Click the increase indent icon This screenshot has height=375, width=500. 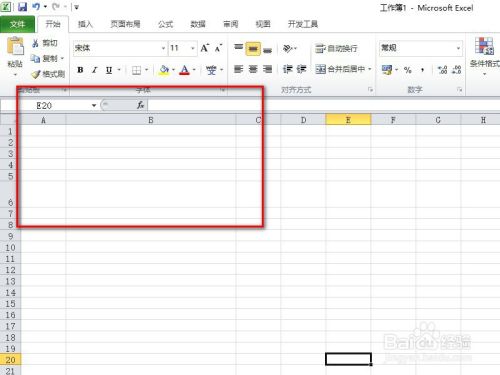point(301,69)
